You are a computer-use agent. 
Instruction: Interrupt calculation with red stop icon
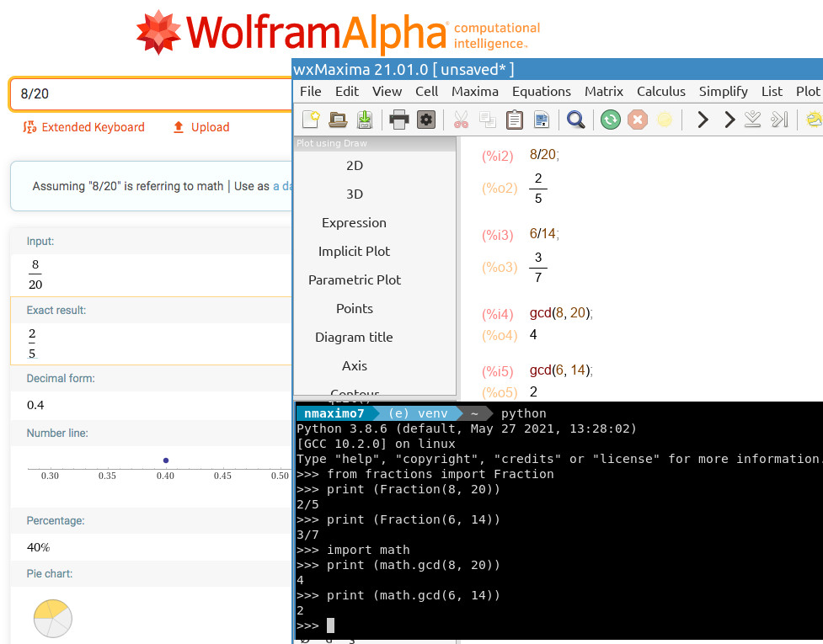638,120
